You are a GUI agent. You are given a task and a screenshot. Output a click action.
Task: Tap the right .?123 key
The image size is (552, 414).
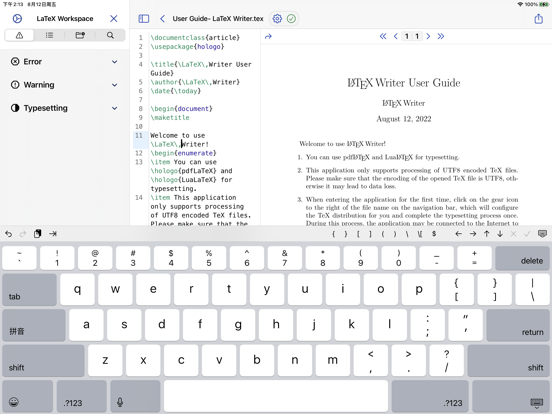click(x=430, y=396)
